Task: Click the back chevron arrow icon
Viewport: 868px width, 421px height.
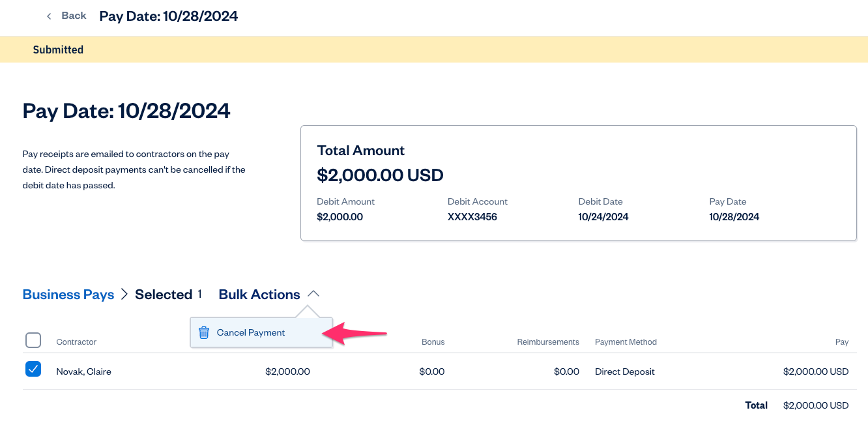Action: pos(49,16)
